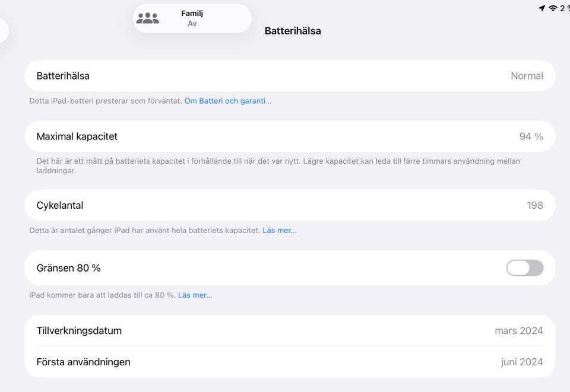The height and width of the screenshot is (392, 570).
Task: Click the Batterihälsa page title
Action: (x=293, y=31)
